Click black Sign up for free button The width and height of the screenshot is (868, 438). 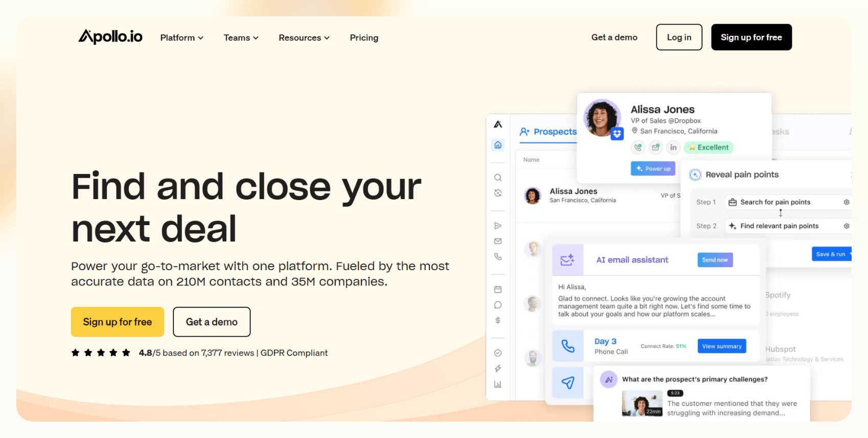pyautogui.click(x=751, y=37)
